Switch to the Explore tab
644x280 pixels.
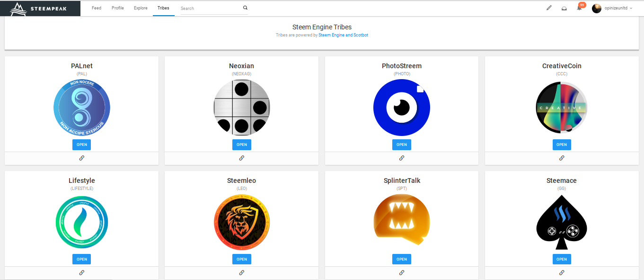141,8
